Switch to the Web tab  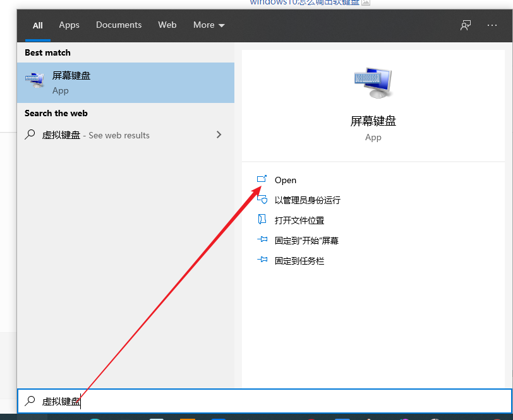[x=167, y=25]
